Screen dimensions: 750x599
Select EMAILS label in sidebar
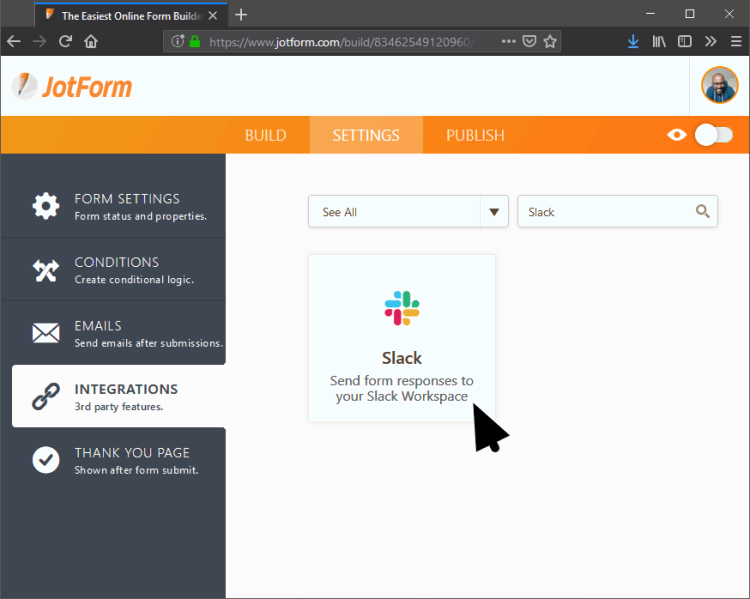tap(98, 326)
